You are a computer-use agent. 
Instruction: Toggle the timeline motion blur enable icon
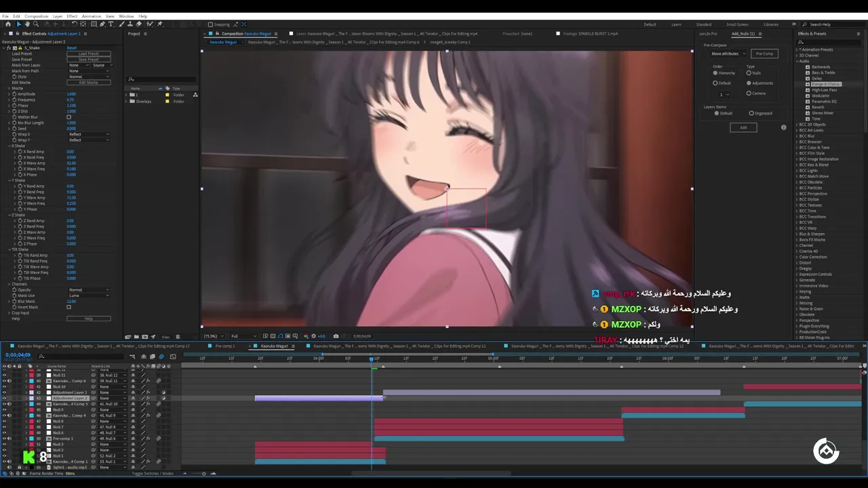coord(161,357)
